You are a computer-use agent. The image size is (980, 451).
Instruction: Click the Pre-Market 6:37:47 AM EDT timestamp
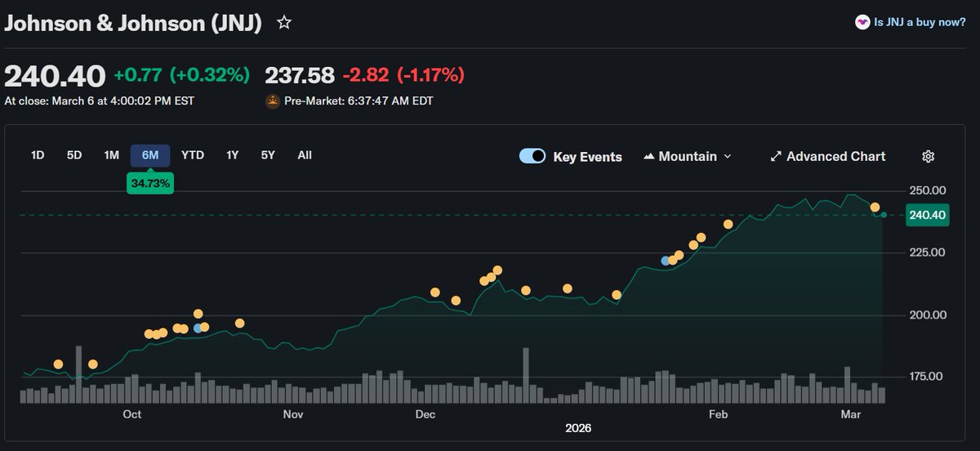point(359,101)
